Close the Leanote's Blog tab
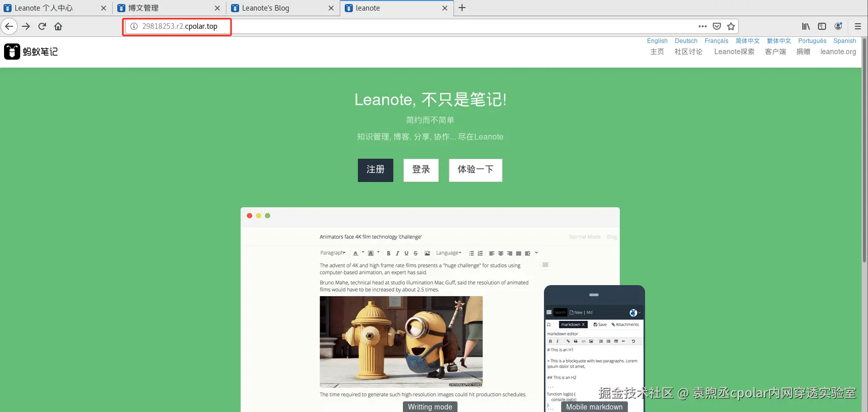This screenshot has height=412, width=868. (x=331, y=8)
